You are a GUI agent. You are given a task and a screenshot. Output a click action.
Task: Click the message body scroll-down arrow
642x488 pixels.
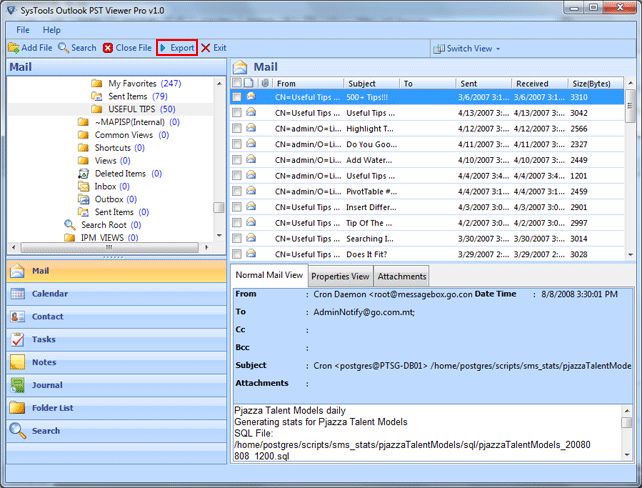click(627, 455)
